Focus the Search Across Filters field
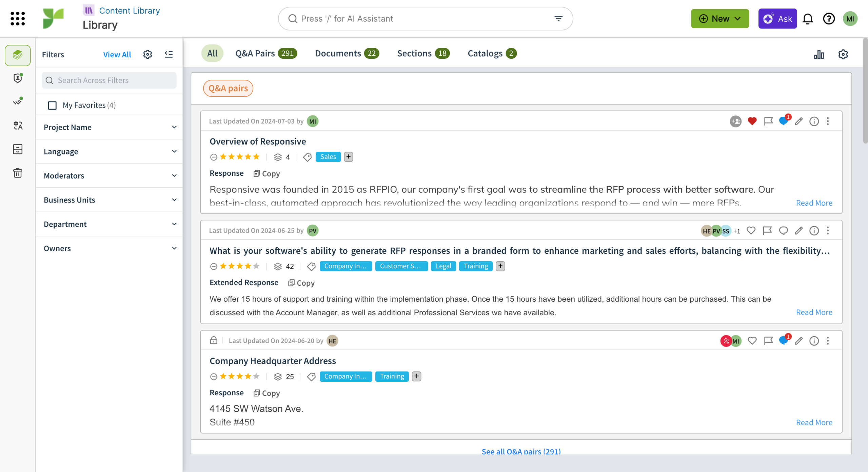The image size is (868, 472). click(109, 80)
